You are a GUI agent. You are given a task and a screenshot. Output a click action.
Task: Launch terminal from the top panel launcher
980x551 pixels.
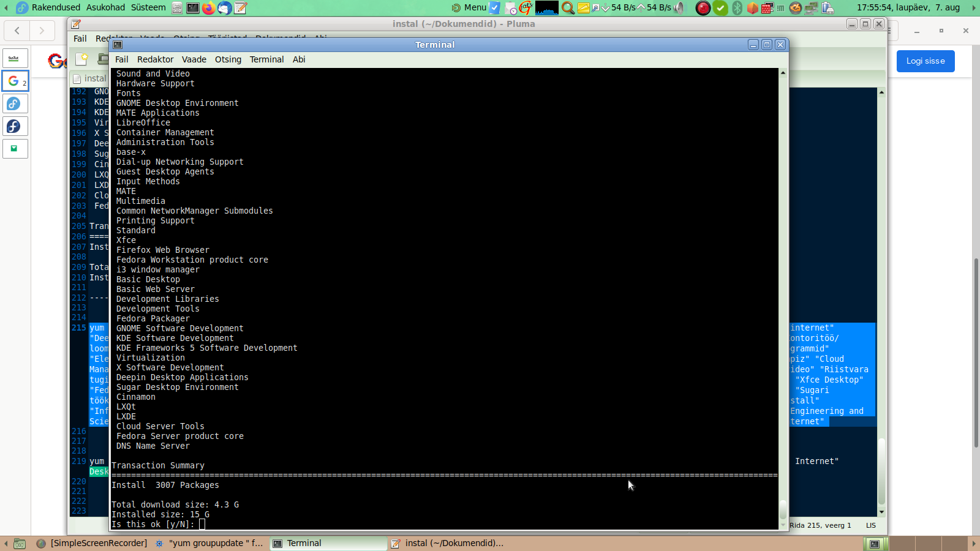click(193, 8)
